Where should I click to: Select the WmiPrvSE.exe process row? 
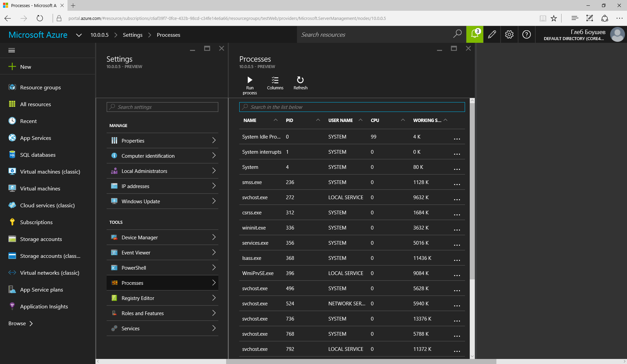(352, 273)
